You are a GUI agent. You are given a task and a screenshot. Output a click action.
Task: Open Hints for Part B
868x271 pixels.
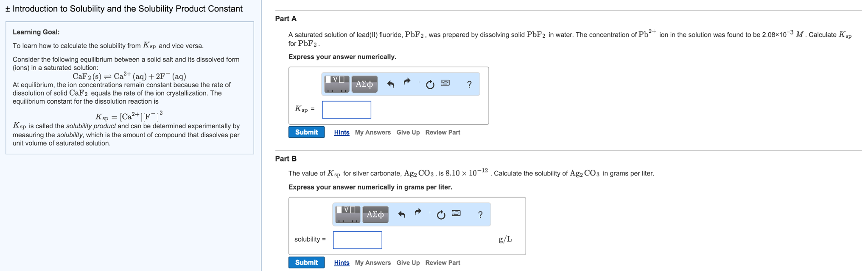point(342,263)
